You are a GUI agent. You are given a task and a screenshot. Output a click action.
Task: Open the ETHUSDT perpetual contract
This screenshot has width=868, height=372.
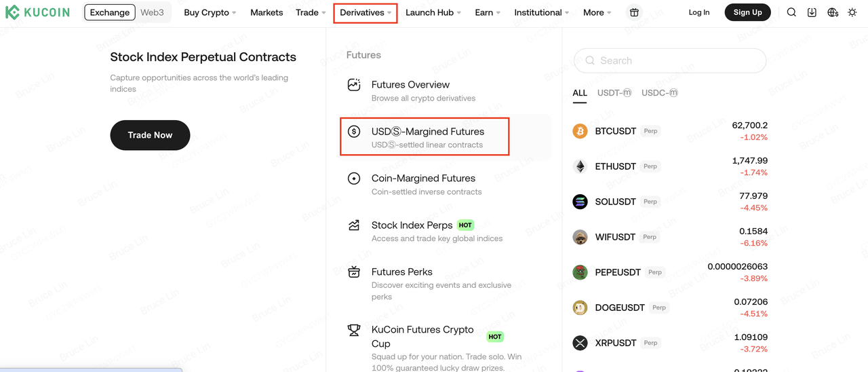pos(670,166)
